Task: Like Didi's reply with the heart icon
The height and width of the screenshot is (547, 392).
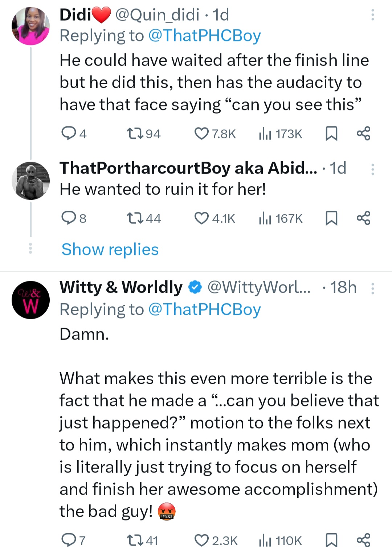Action: click(x=201, y=134)
